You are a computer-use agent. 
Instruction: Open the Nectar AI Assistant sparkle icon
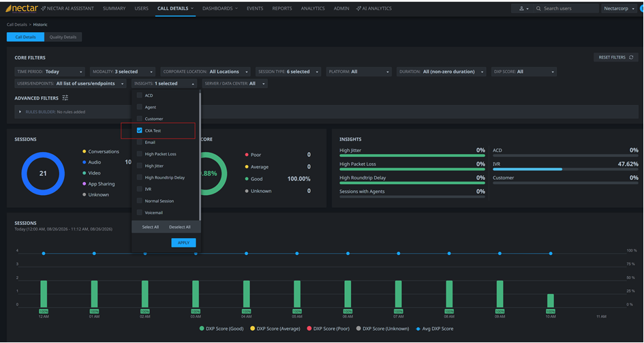pos(43,8)
